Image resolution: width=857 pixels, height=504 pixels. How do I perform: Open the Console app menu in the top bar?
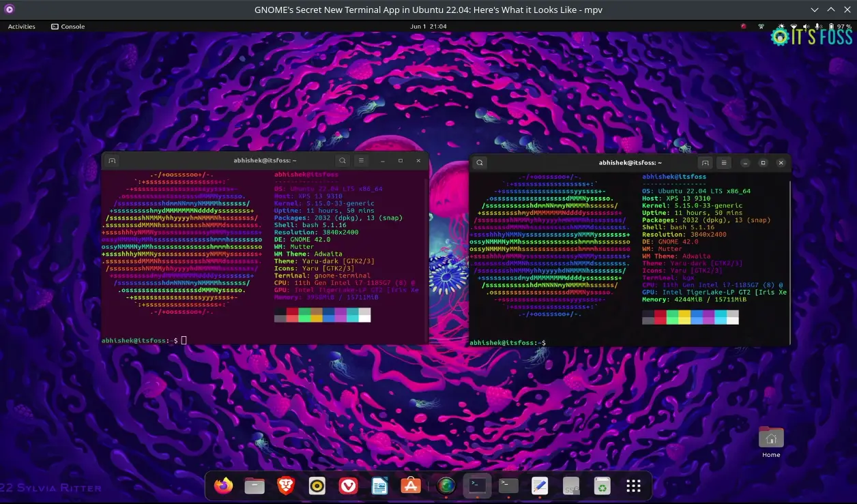(x=68, y=27)
